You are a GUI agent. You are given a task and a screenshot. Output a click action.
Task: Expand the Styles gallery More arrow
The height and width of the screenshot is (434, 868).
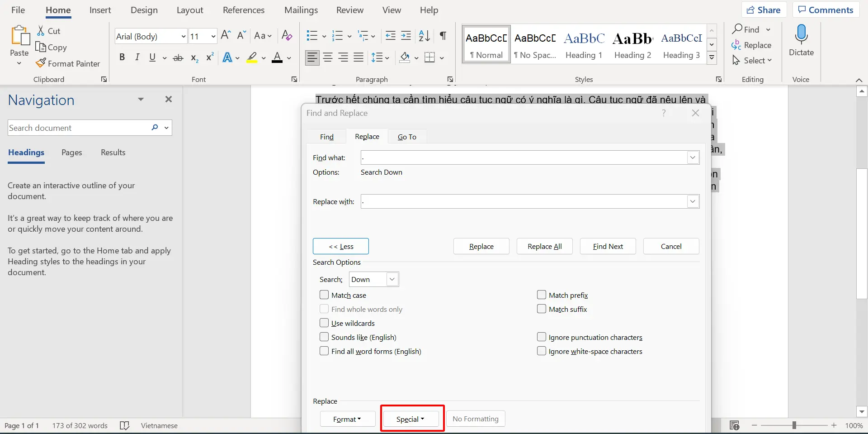pos(712,57)
